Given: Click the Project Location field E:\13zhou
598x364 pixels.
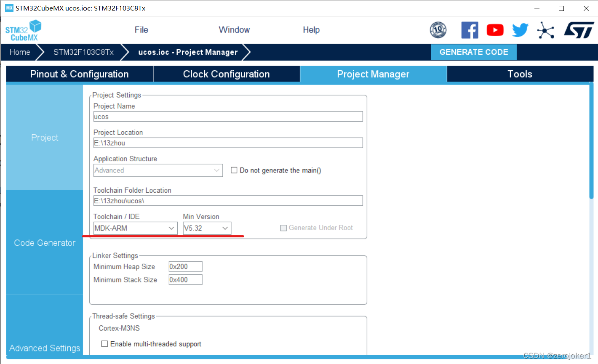Looking at the screenshot, I should point(228,143).
